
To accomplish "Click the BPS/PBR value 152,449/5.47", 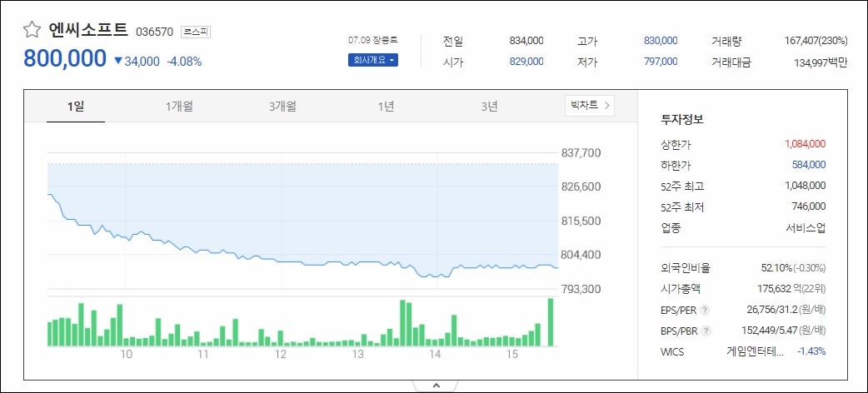I will (771, 331).
